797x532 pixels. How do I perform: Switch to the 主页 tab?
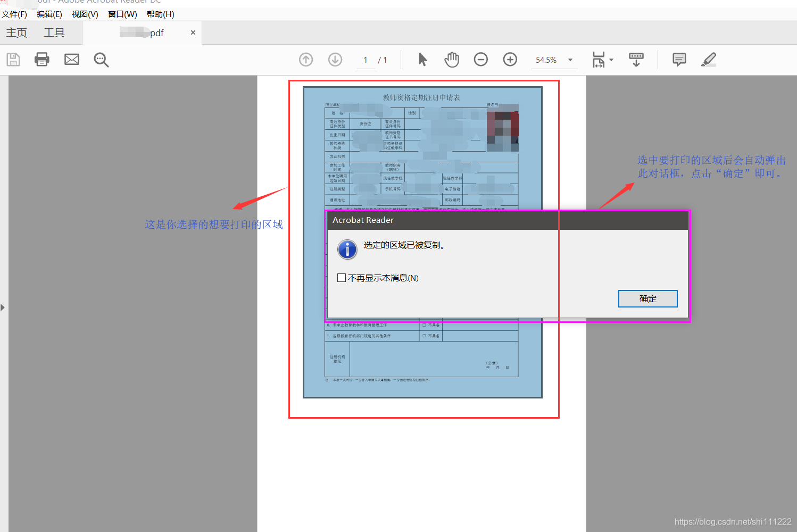pos(16,33)
